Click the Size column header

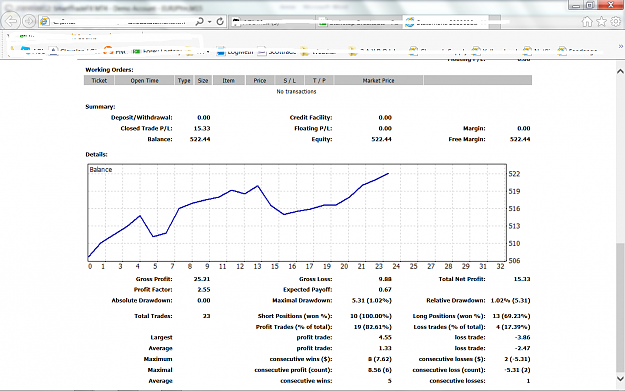(203, 81)
